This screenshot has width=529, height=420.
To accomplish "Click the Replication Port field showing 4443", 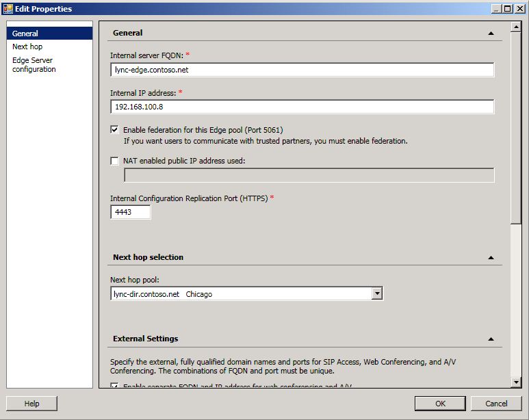I will [x=131, y=212].
